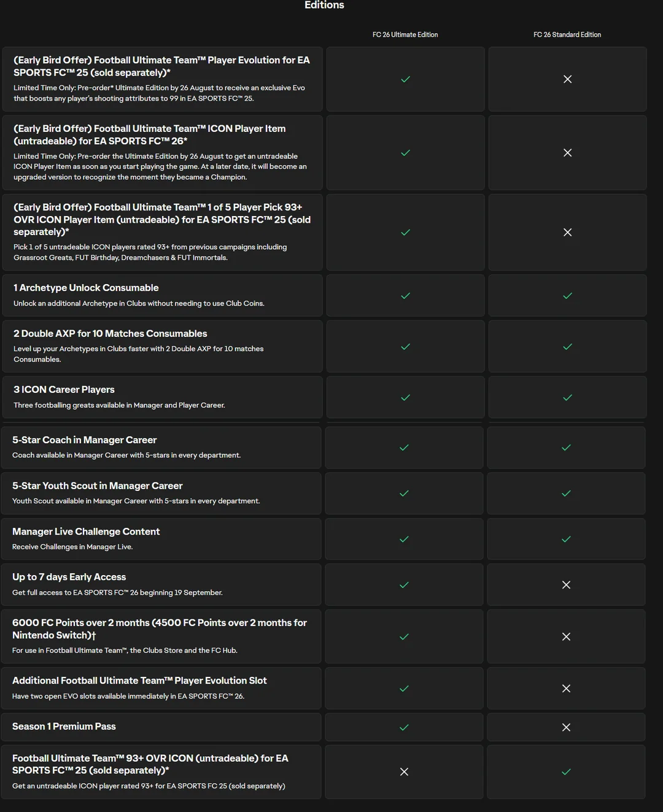The height and width of the screenshot is (812, 663).
Task: Click Standard Edition checkmark for Archetype Unlock Consumable
Action: coord(567,296)
